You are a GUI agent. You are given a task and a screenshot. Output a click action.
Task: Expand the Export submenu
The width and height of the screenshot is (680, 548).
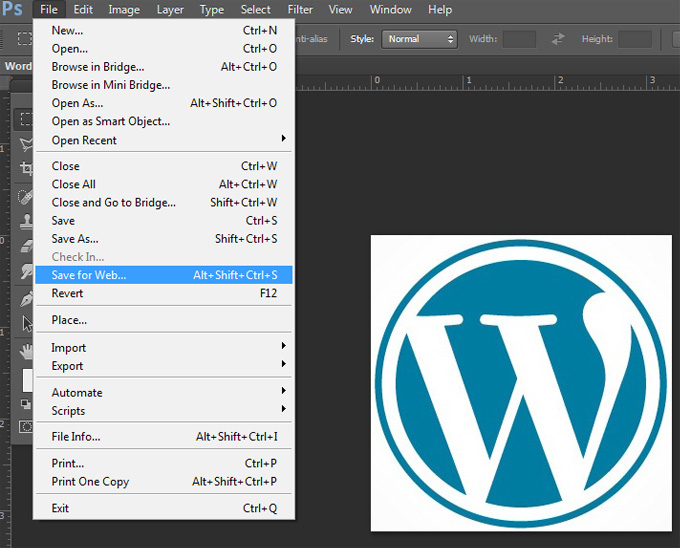pyautogui.click(x=164, y=366)
